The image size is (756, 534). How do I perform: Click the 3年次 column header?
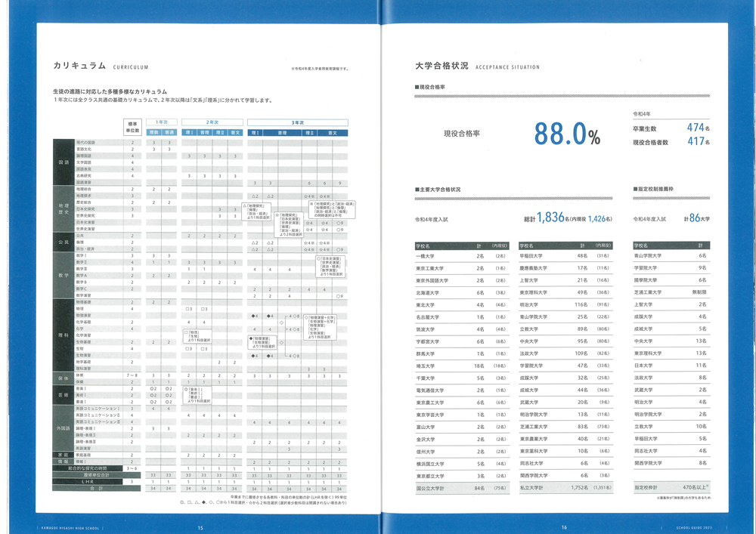[x=297, y=122]
